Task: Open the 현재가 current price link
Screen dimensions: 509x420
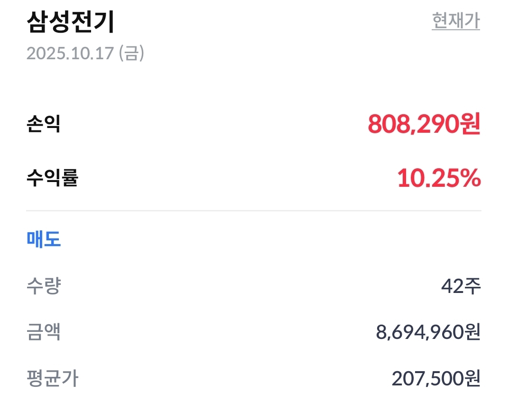Action: point(455,22)
